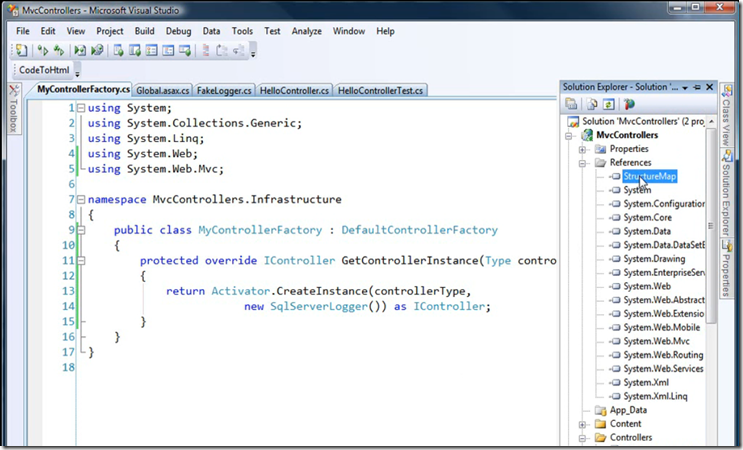This screenshot has width=743, height=450.
Task: Select Solution 'MvcControllers' root node
Action: 643,122
